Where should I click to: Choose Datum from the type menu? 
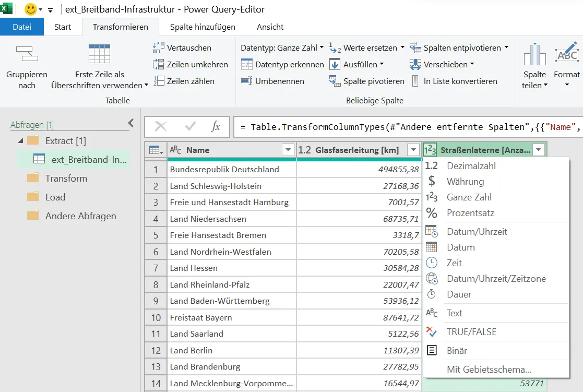(496, 247)
